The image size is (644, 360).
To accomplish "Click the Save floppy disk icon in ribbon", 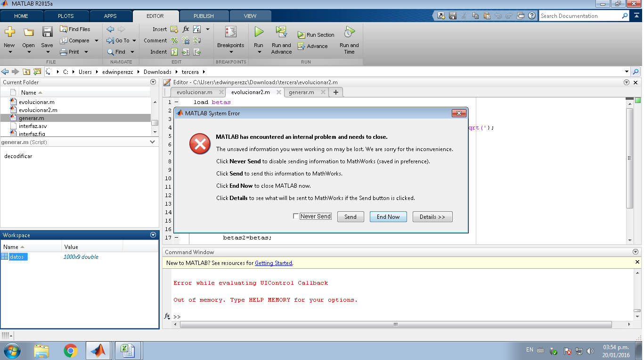I will tap(47, 32).
